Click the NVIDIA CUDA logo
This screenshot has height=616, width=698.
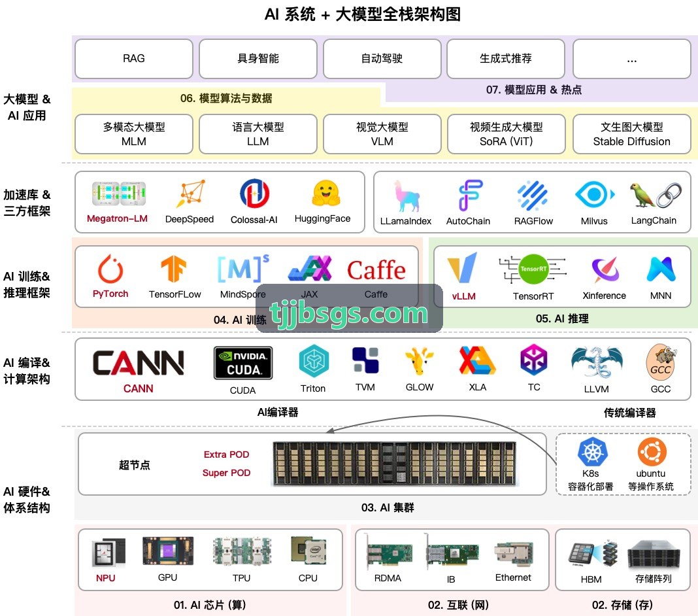[x=243, y=363]
